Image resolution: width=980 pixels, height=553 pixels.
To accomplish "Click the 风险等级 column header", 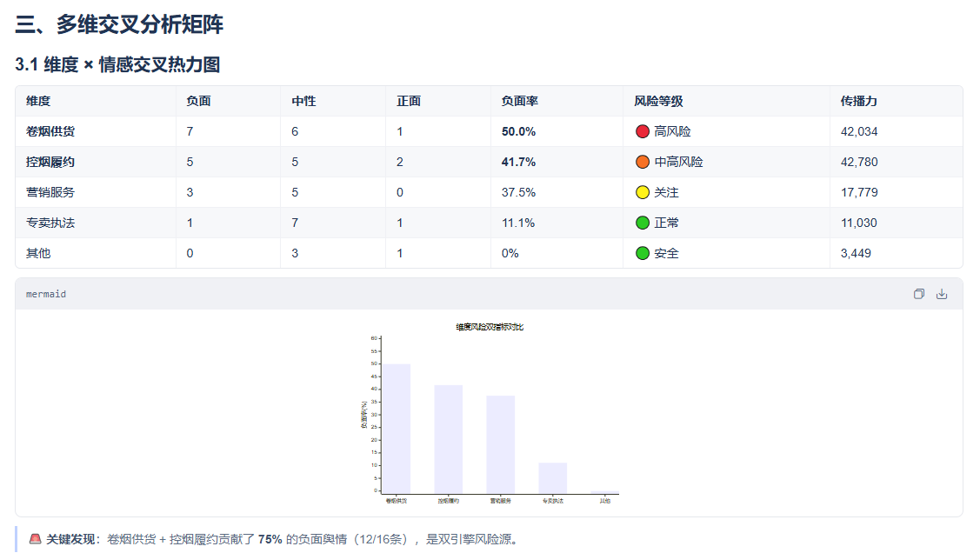I will click(659, 101).
